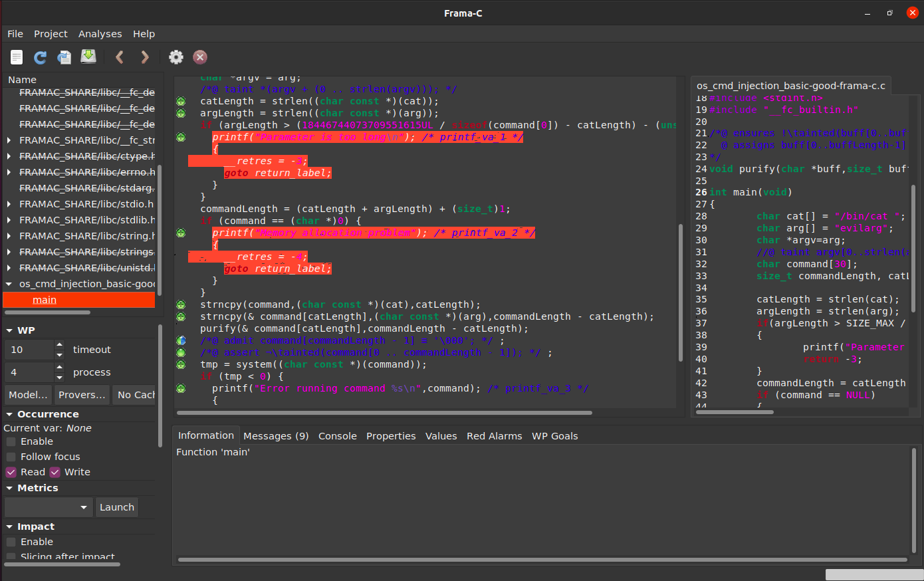Click status bullet beside printf_va_2 line

pyautogui.click(x=181, y=233)
